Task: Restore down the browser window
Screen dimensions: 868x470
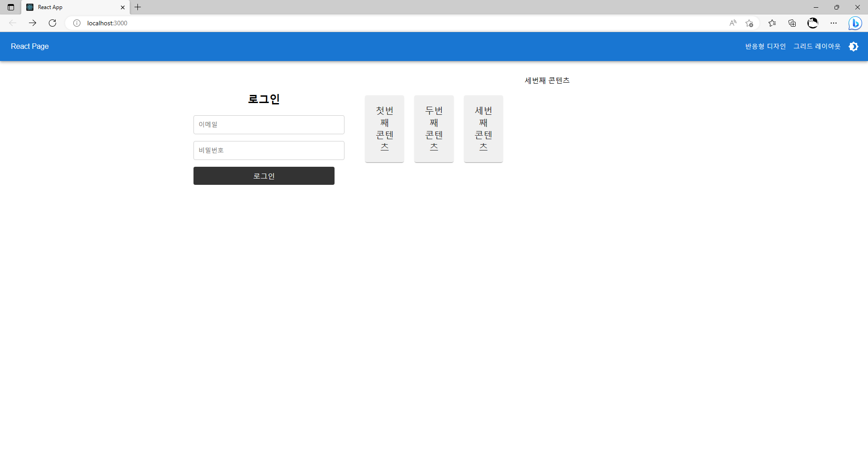Action: click(837, 7)
